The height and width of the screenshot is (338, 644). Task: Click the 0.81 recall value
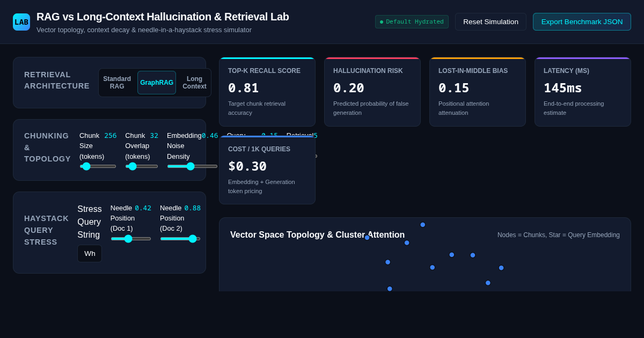click(x=244, y=88)
